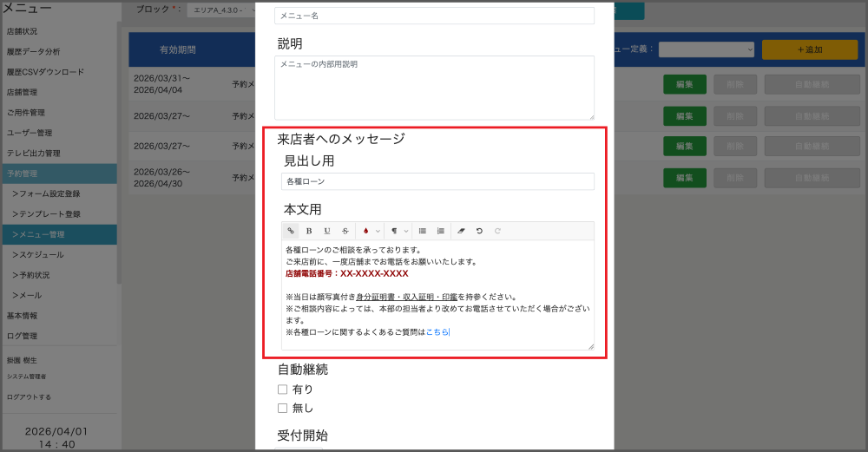Screen dimensions: 868x452
Task: Redo the edit in editor toolbar
Action: [x=497, y=231]
